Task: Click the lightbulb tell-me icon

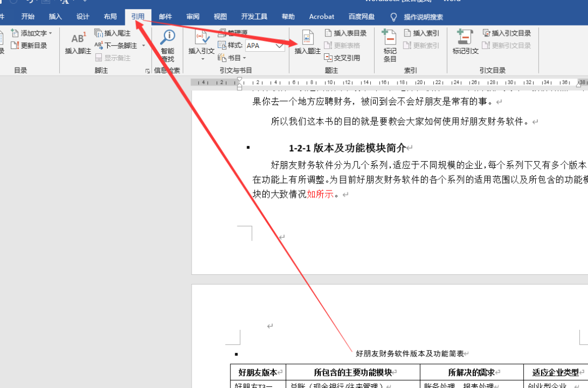Action: tap(394, 17)
